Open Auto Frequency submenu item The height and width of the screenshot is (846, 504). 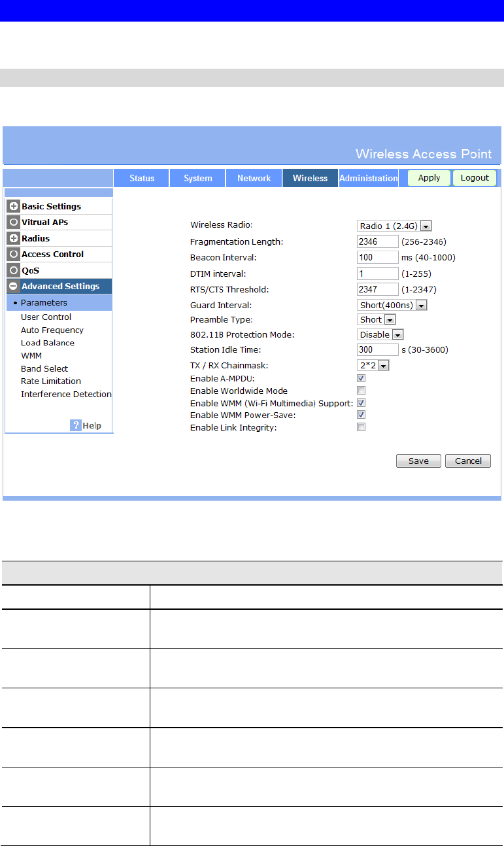[x=52, y=330]
